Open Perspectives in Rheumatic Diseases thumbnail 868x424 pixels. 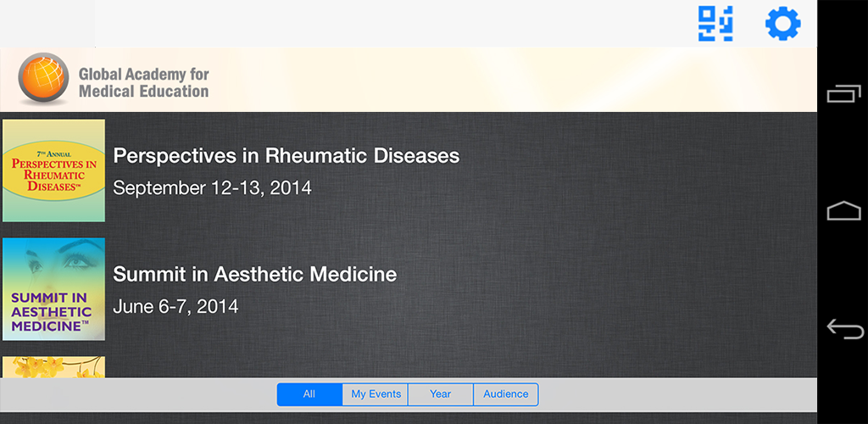coord(53,170)
